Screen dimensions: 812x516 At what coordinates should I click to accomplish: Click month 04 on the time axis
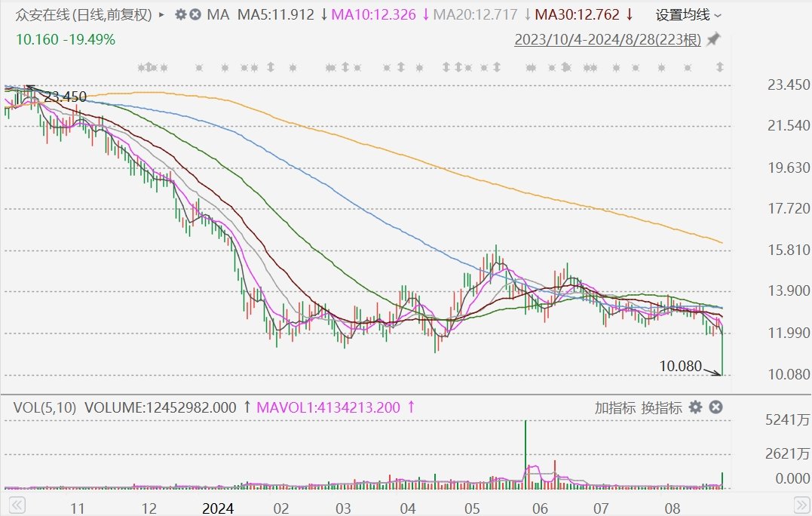pyautogui.click(x=408, y=508)
